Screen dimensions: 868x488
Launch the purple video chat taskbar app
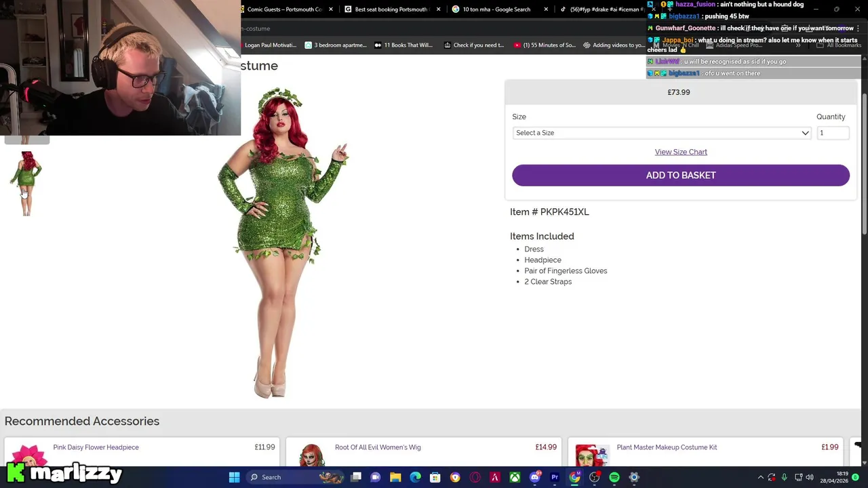(376, 477)
